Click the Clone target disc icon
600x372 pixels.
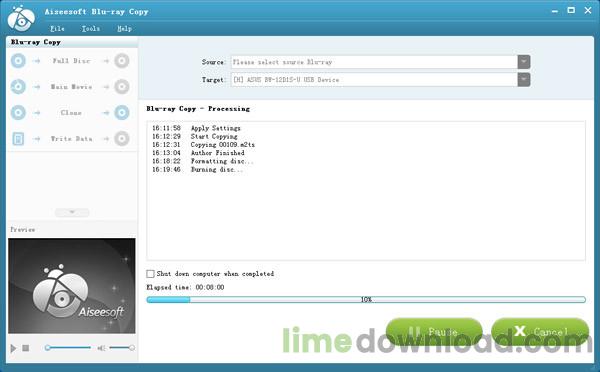(x=122, y=113)
